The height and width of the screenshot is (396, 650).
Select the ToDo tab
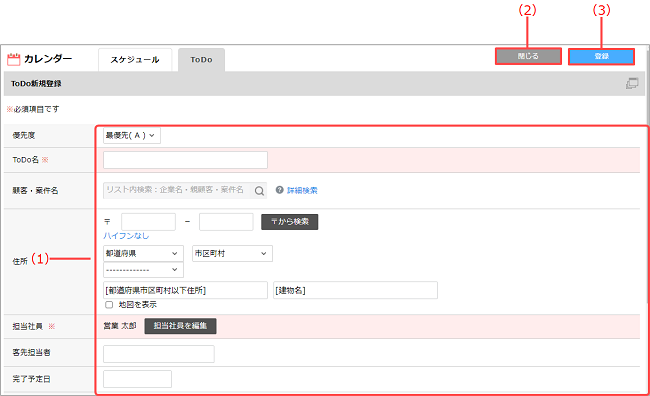click(x=201, y=60)
